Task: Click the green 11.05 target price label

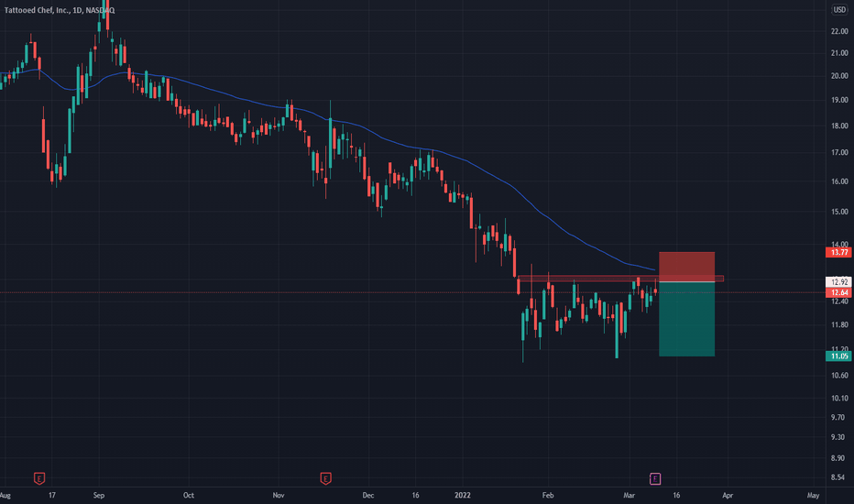Action: 839,356
